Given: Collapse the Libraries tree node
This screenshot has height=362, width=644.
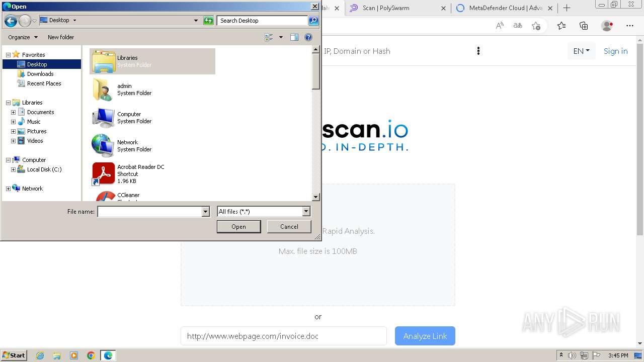Looking at the screenshot, I should coord(8,103).
